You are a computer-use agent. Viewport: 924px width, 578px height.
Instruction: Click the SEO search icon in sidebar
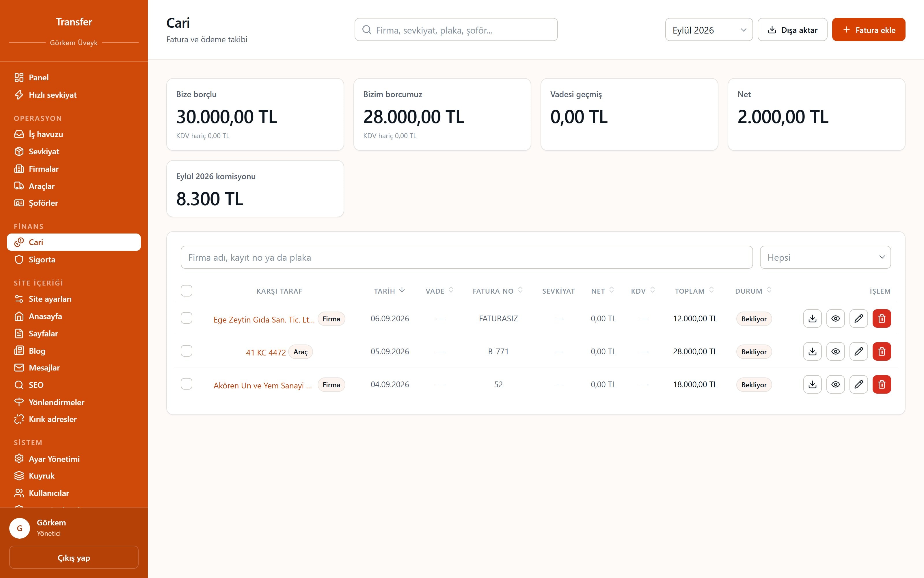[19, 385]
